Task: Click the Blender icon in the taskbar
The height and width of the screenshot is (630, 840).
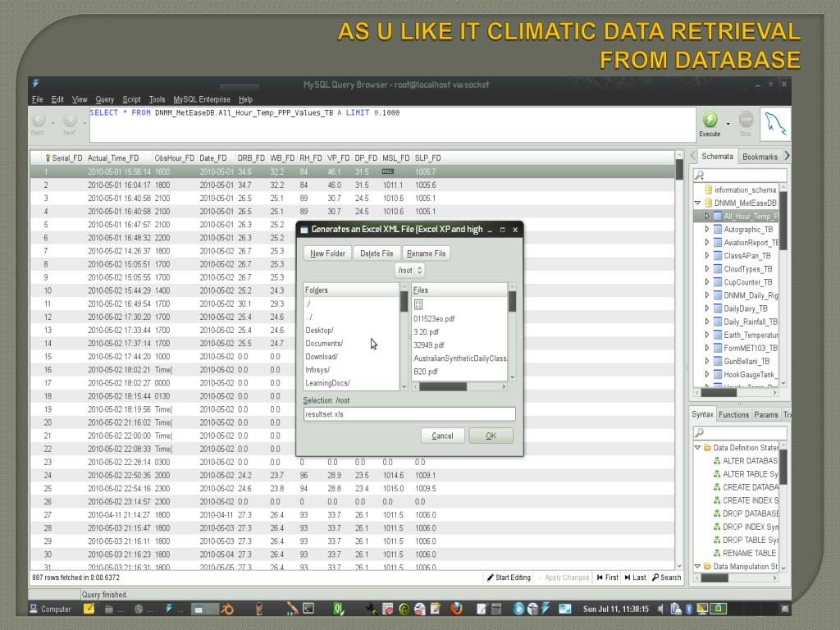Action: (x=228, y=609)
